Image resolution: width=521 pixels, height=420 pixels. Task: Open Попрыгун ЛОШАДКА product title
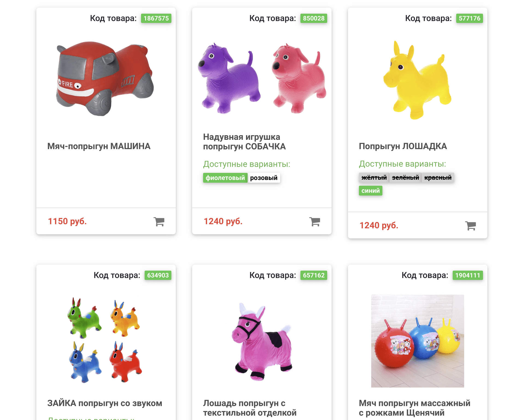pyautogui.click(x=403, y=146)
